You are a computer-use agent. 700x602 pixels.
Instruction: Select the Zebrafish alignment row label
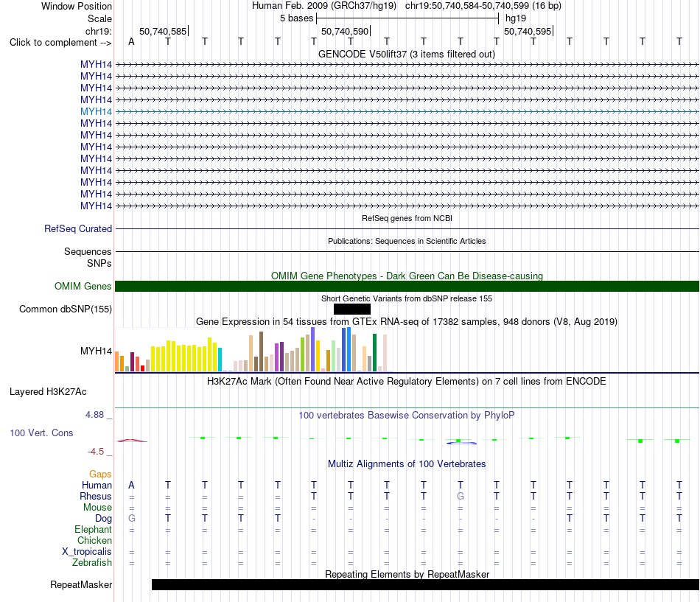point(92,562)
